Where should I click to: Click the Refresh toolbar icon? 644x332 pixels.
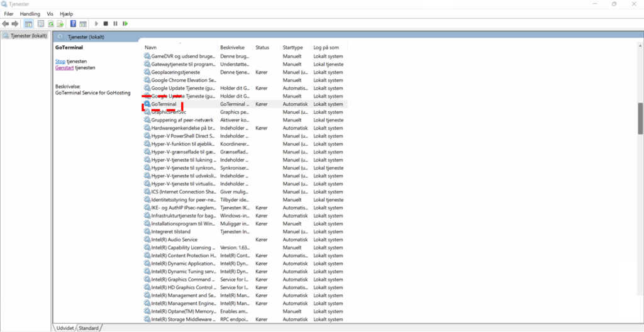point(51,24)
